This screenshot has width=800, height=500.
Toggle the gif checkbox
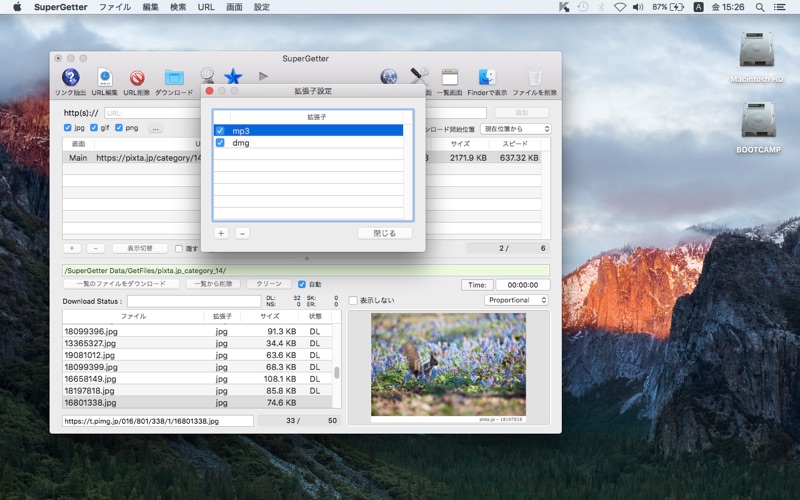click(93, 128)
